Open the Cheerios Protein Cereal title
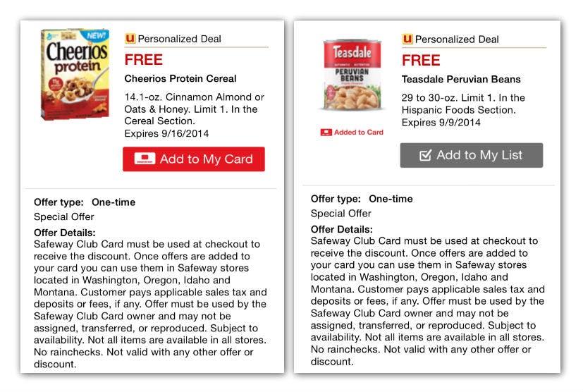Viewport: 583px width, 392px height. point(180,78)
